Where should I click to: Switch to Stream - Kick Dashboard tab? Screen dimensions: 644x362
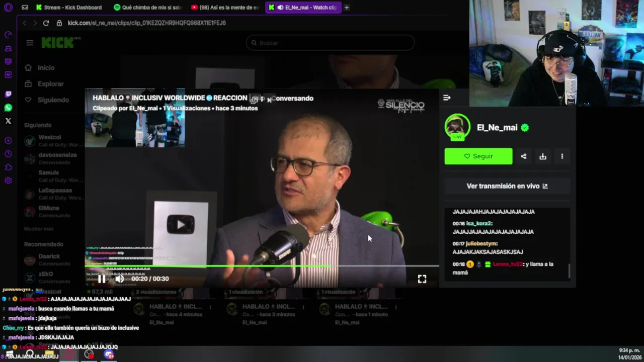pyautogui.click(x=70, y=8)
